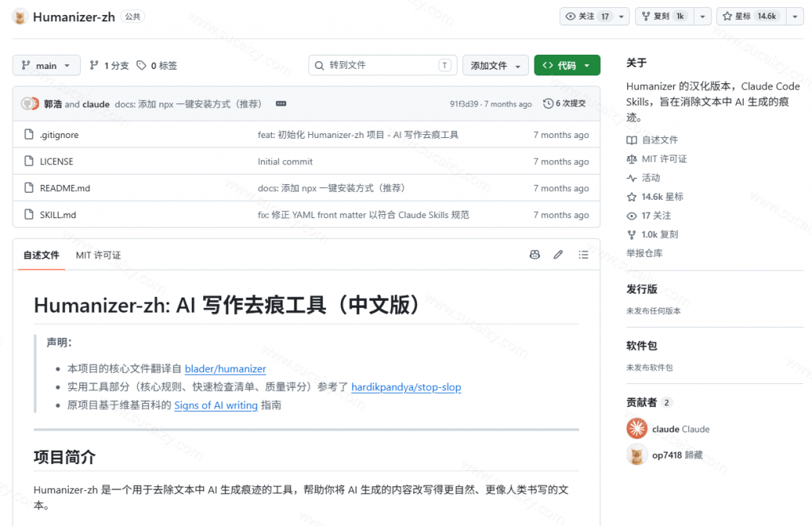Click the eye icon in 关注 button

(571, 17)
